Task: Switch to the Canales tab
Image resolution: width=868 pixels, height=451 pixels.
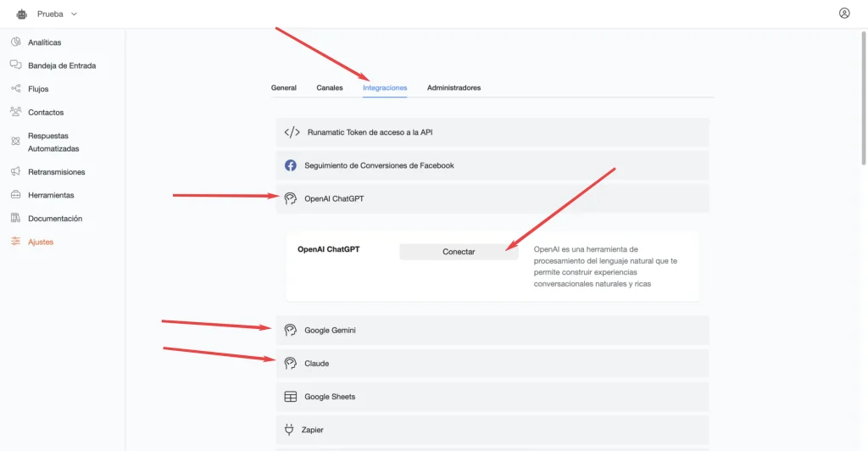Action: point(330,88)
